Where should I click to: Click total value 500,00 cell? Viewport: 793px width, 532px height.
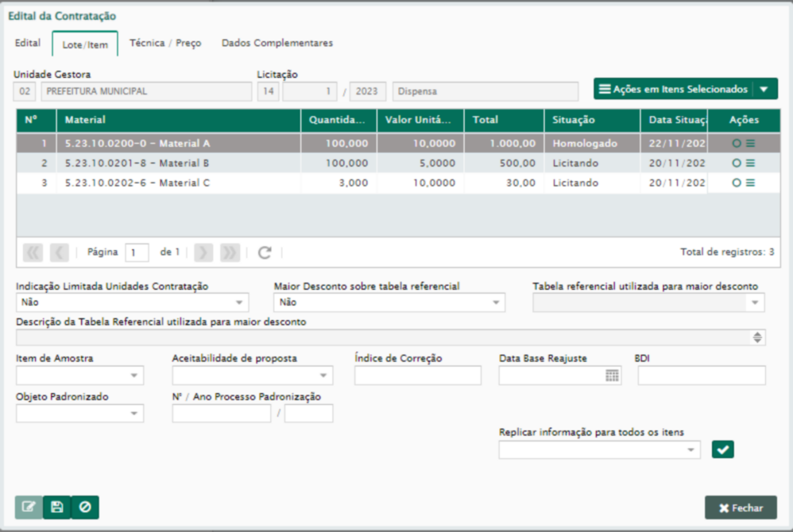point(505,164)
